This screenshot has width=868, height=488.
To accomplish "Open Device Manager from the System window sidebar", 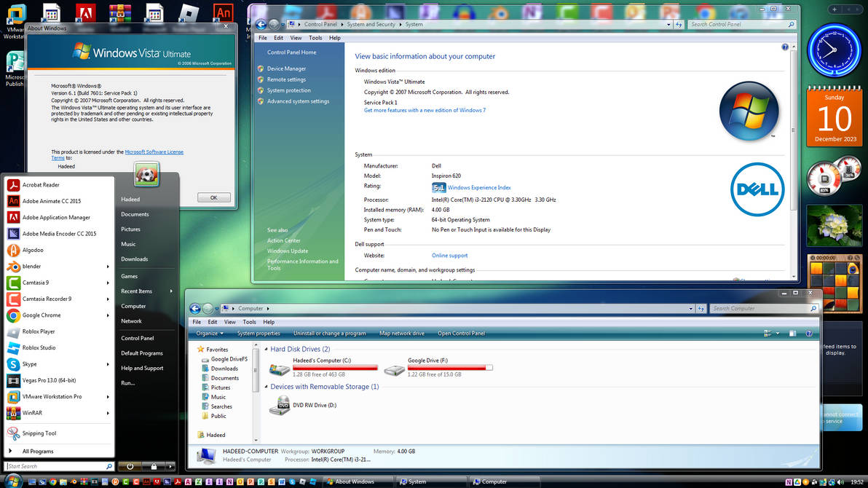I will click(x=287, y=68).
